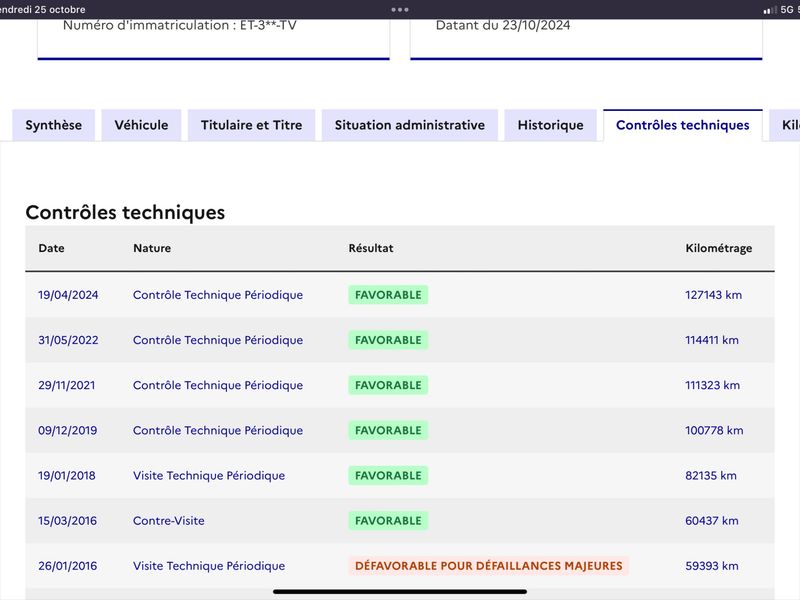The image size is (800, 600).
Task: Click FAVORABLE badge for 29/11/2021
Action: point(388,385)
